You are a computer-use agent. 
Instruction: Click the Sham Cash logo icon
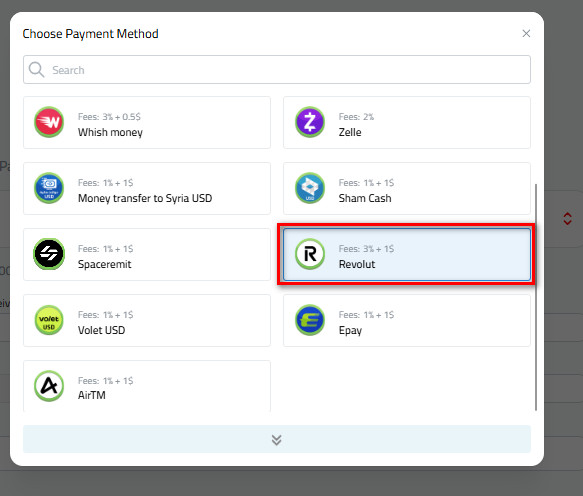310,188
